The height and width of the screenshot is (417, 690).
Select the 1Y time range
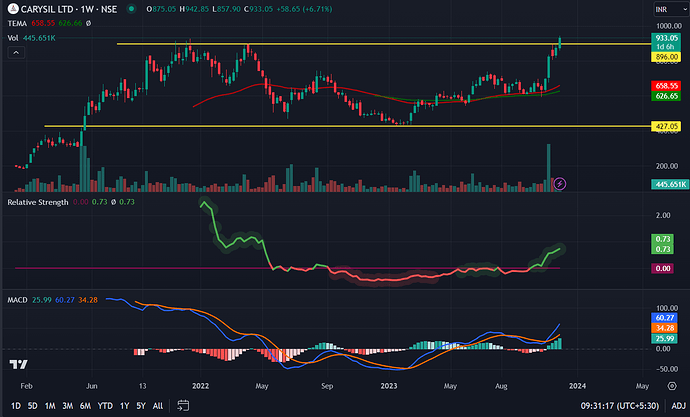coord(125,406)
